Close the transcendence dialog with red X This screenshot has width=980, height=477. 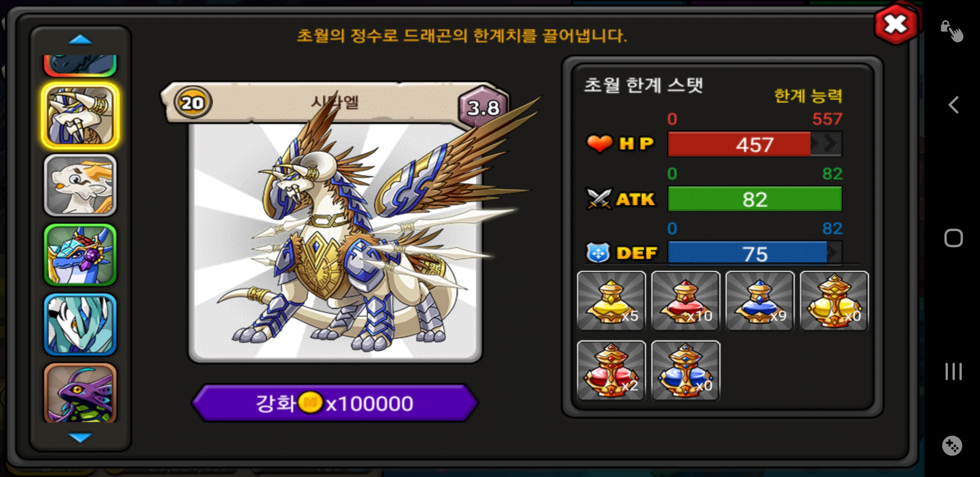(896, 25)
